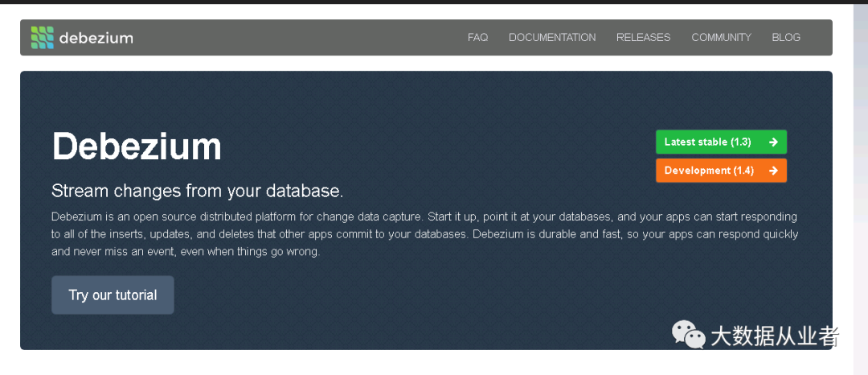Open the DOCUMENTATION menu item
The image size is (868, 375).
(552, 38)
